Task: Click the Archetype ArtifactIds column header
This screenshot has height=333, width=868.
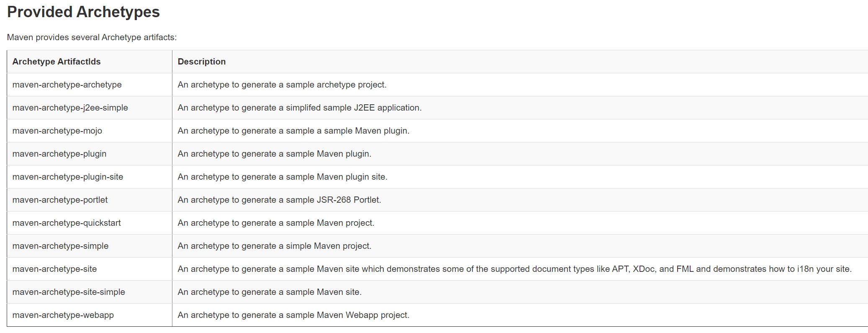Action: click(x=56, y=62)
